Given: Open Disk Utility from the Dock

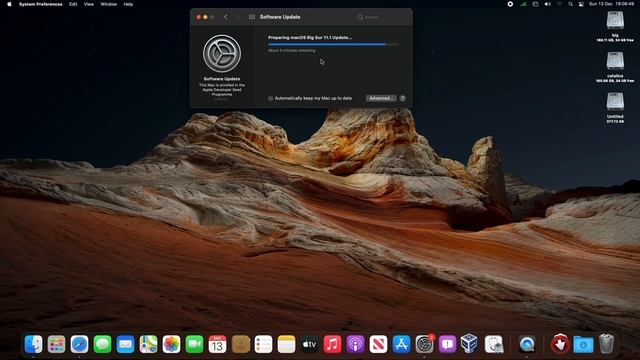Looking at the screenshot, I should [494, 344].
